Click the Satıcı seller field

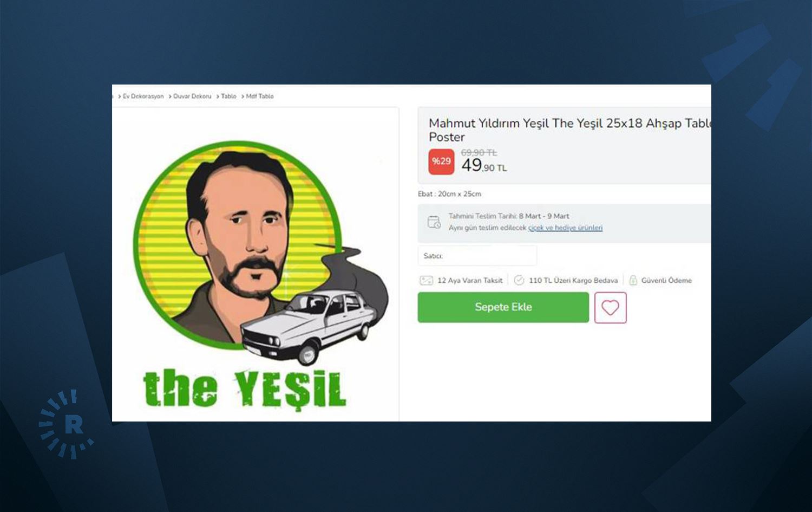coord(477,256)
